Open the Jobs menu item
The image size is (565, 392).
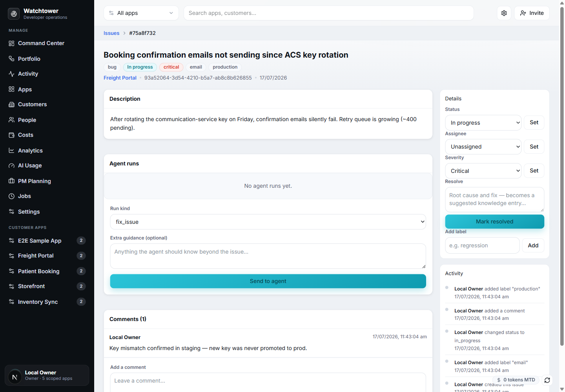click(47, 196)
